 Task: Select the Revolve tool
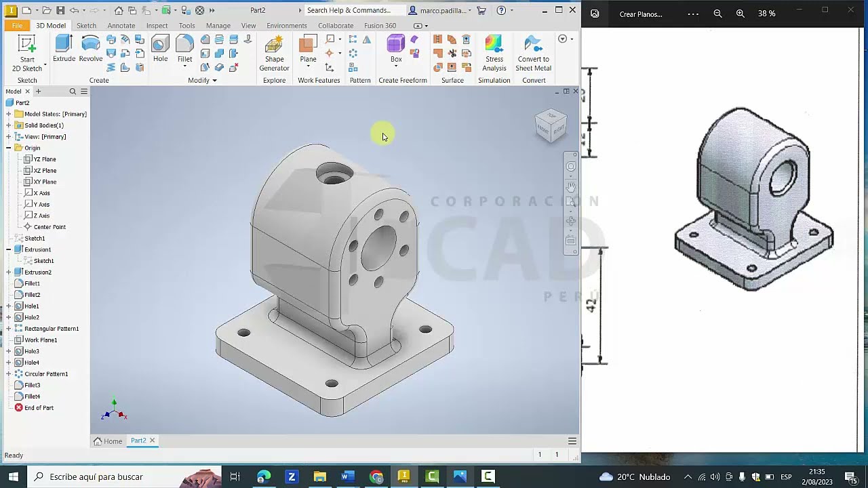point(90,49)
